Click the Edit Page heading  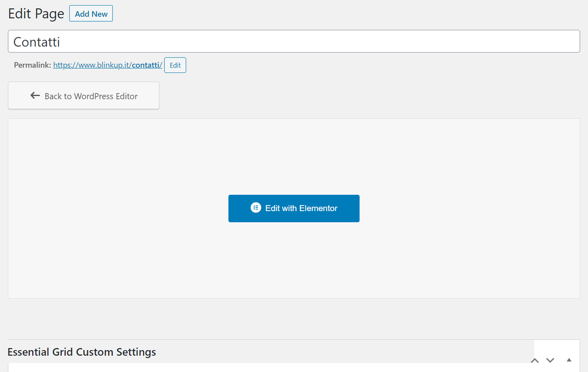tap(36, 13)
